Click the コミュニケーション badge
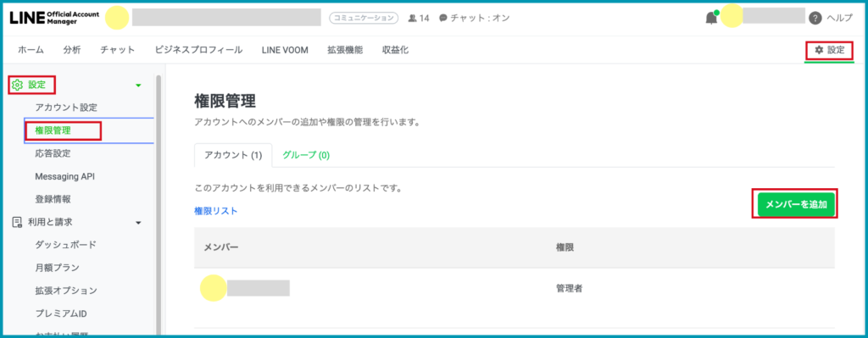This screenshot has height=338, width=868. click(x=364, y=18)
